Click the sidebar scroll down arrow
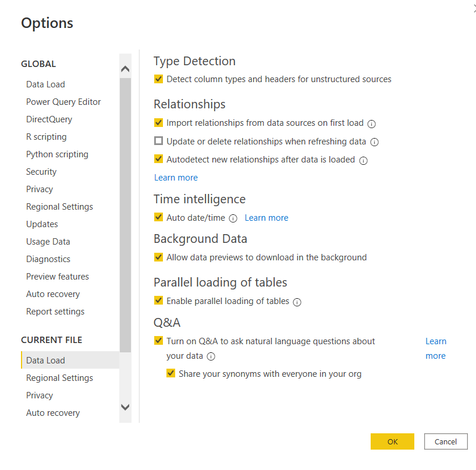476x470 pixels. 125,407
